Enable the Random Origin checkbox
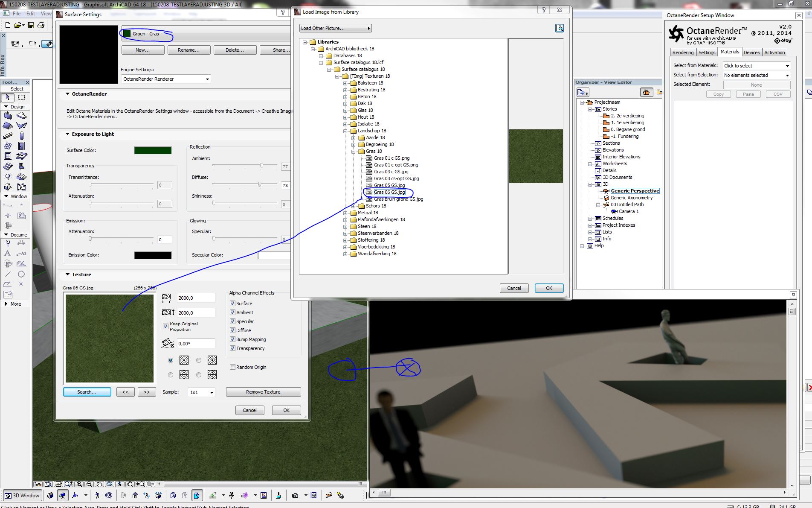The image size is (812, 508). [x=232, y=367]
